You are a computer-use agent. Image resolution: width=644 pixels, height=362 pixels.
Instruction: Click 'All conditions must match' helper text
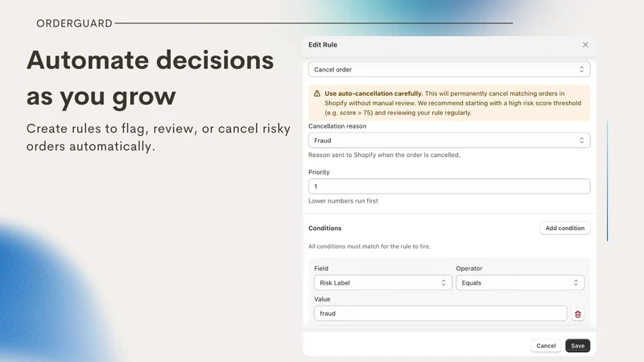369,246
